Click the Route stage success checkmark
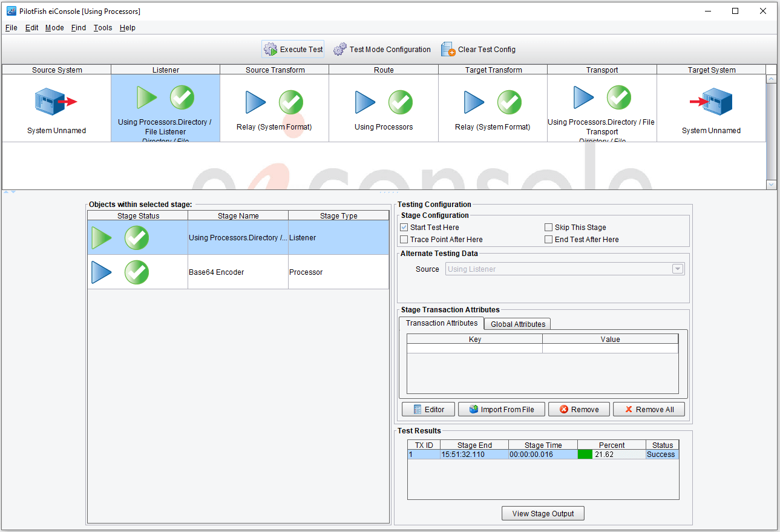 (401, 102)
